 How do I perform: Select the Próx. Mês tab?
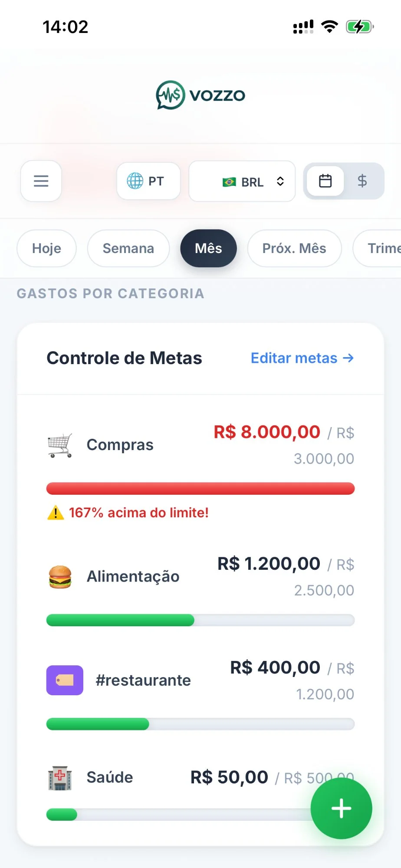(294, 248)
